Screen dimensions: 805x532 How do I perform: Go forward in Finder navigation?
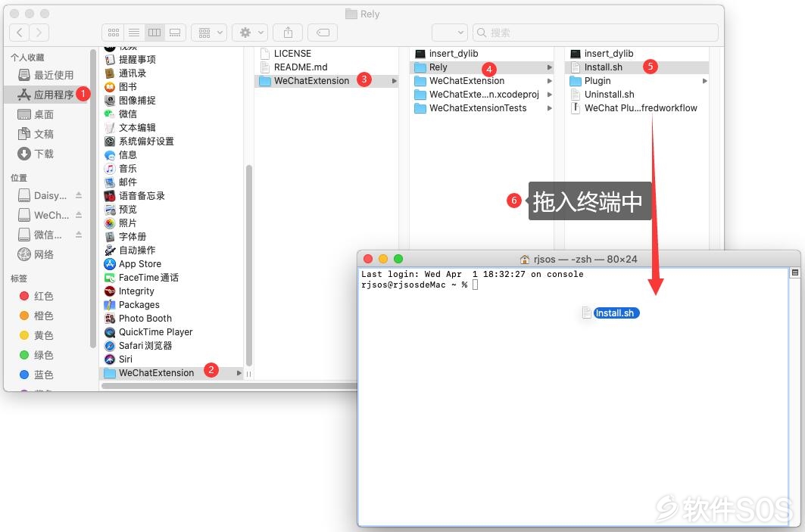click(39, 33)
